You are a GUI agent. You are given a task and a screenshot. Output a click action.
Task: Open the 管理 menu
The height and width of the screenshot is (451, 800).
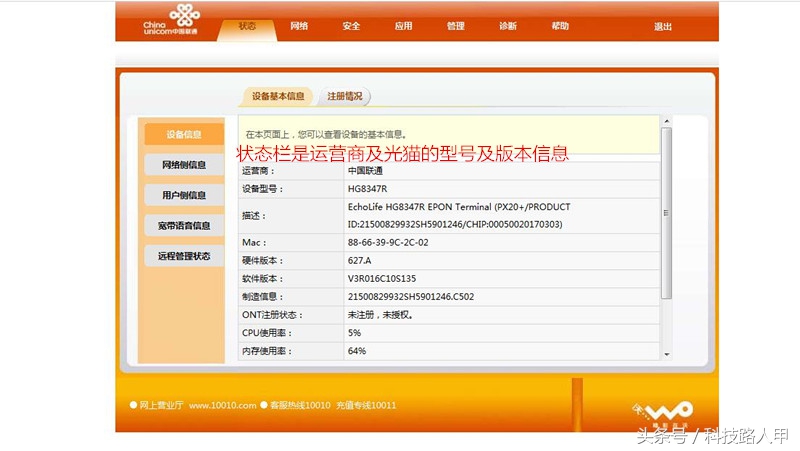point(456,26)
